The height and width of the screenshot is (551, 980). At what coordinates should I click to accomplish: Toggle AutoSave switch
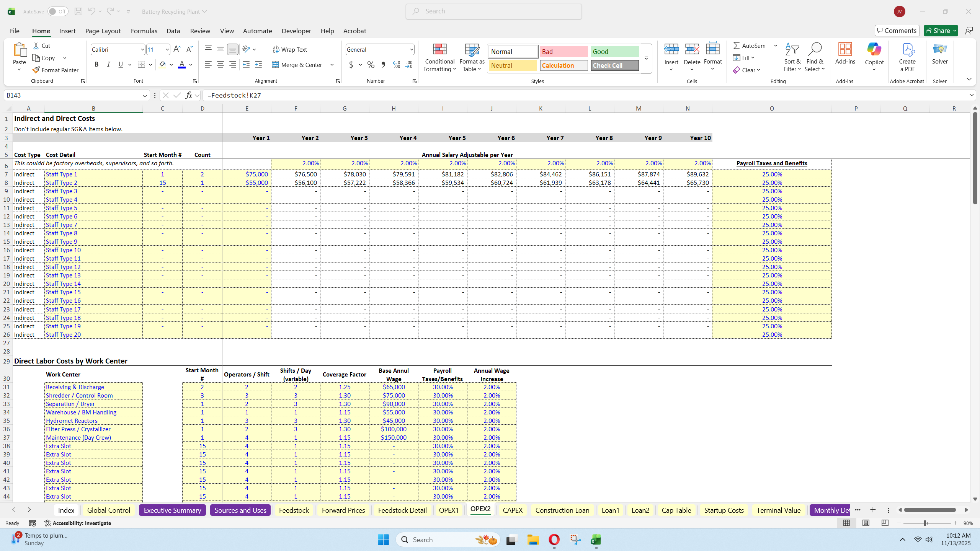click(x=57, y=11)
